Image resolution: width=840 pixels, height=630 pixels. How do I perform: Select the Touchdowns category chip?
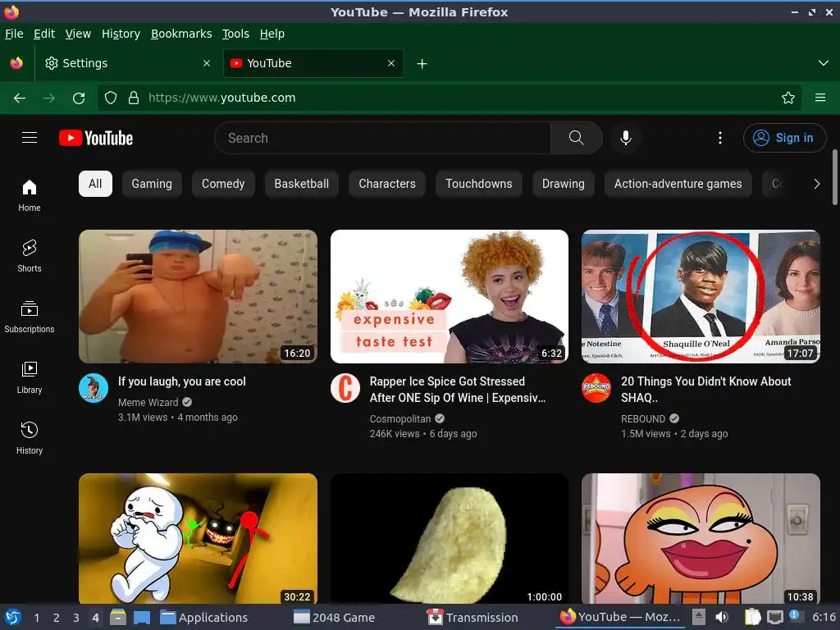pyautogui.click(x=479, y=184)
